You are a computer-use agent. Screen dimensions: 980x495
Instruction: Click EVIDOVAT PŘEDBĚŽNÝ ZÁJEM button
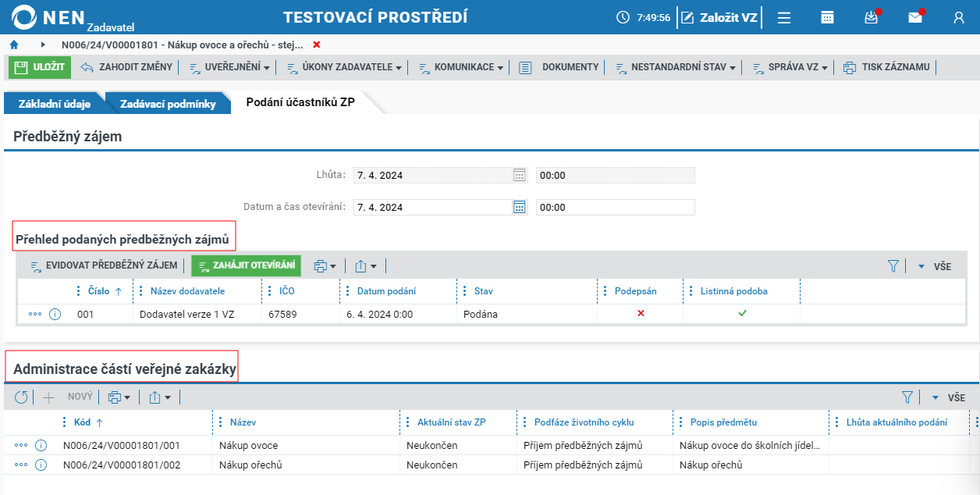coord(104,266)
